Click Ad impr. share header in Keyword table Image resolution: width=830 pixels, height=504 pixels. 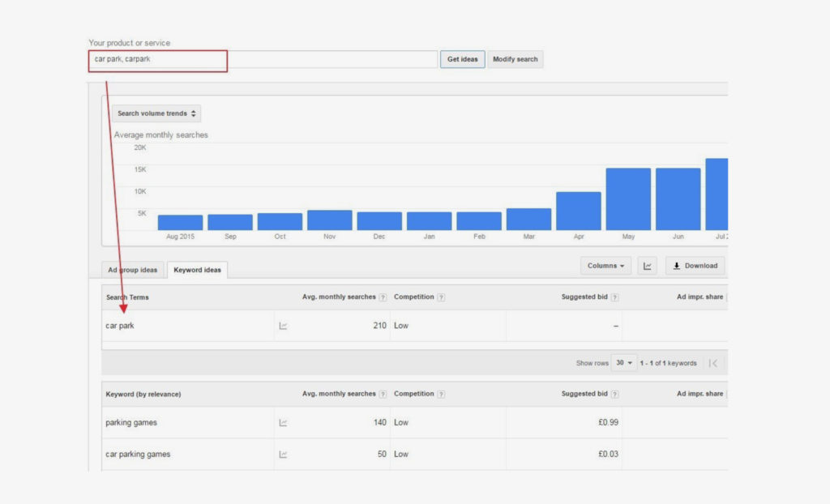tap(700, 394)
